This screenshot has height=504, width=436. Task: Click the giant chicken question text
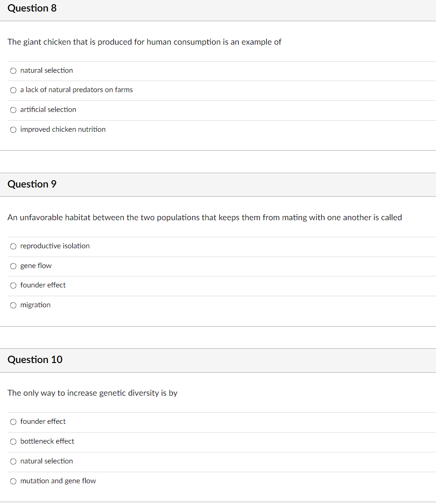tap(144, 42)
